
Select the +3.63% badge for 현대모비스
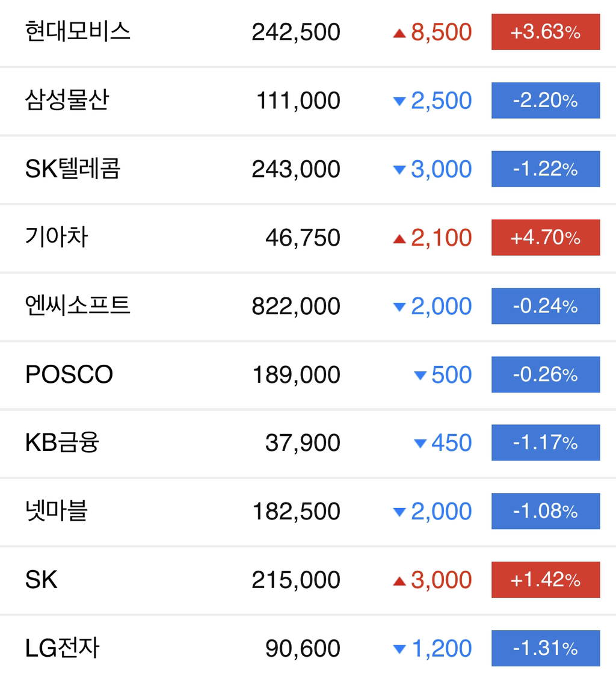[546, 32]
